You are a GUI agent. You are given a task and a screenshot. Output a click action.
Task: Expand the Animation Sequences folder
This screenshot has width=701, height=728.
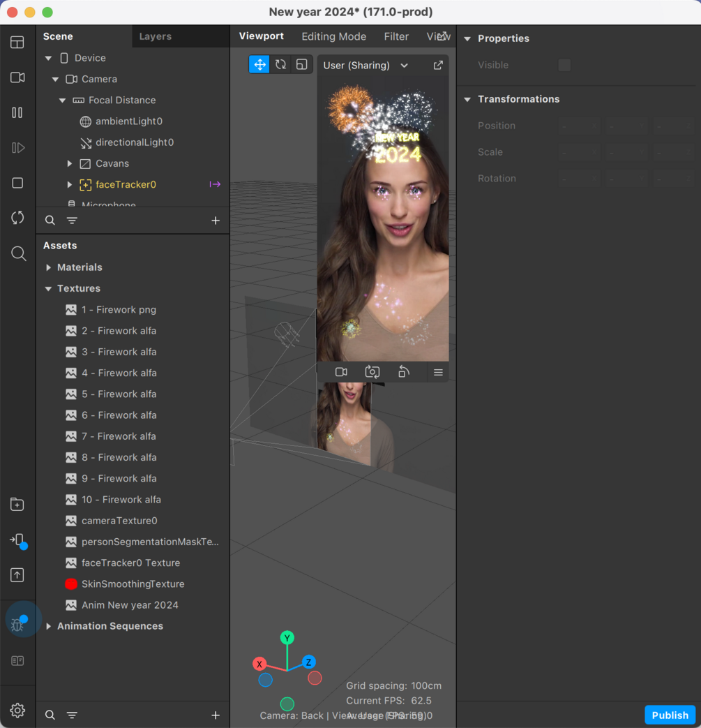click(x=48, y=626)
